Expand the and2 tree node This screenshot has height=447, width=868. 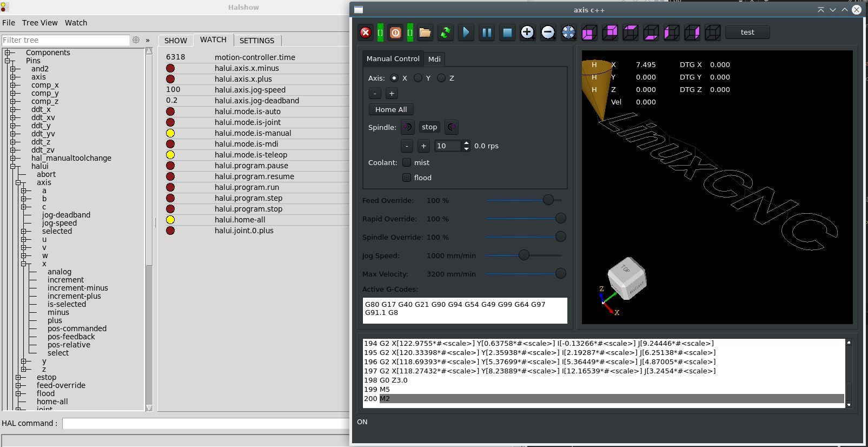pos(13,69)
